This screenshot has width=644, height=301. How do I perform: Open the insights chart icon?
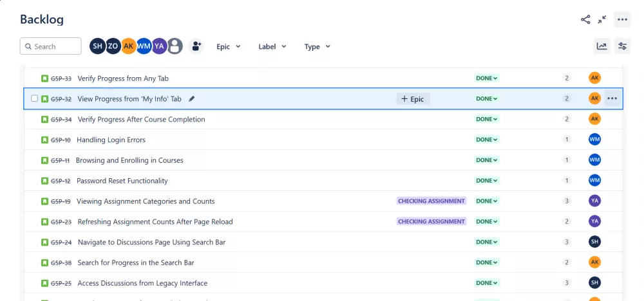click(x=602, y=46)
